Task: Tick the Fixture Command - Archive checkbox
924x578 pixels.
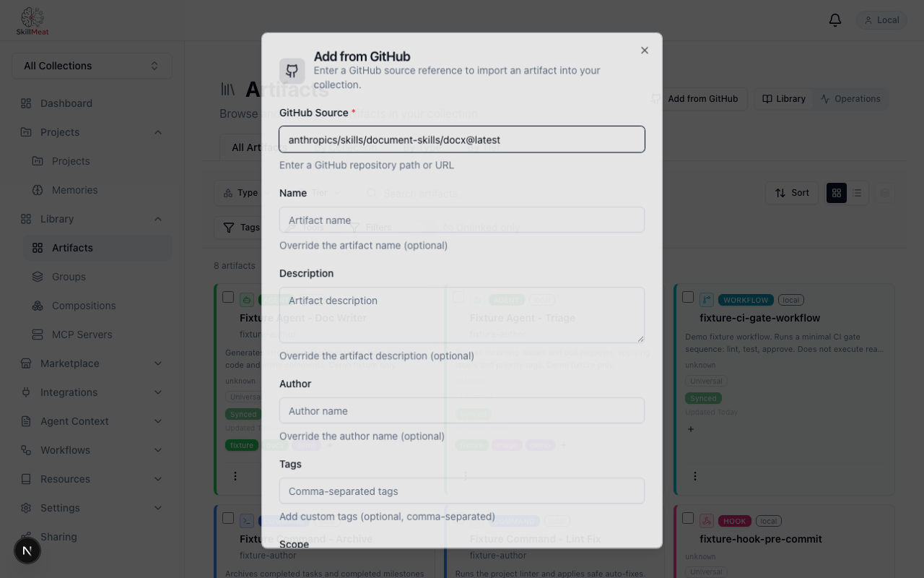Action: (228, 518)
